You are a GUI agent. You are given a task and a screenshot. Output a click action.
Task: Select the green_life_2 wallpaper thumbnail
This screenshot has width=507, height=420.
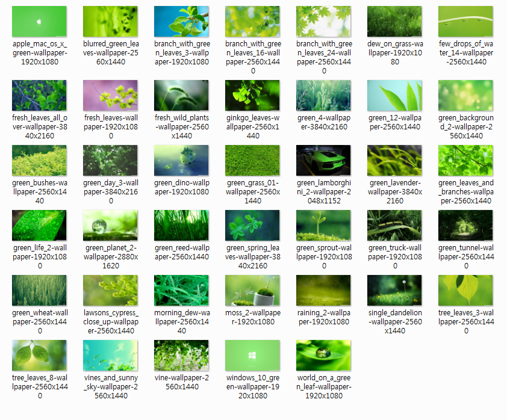click(x=39, y=225)
